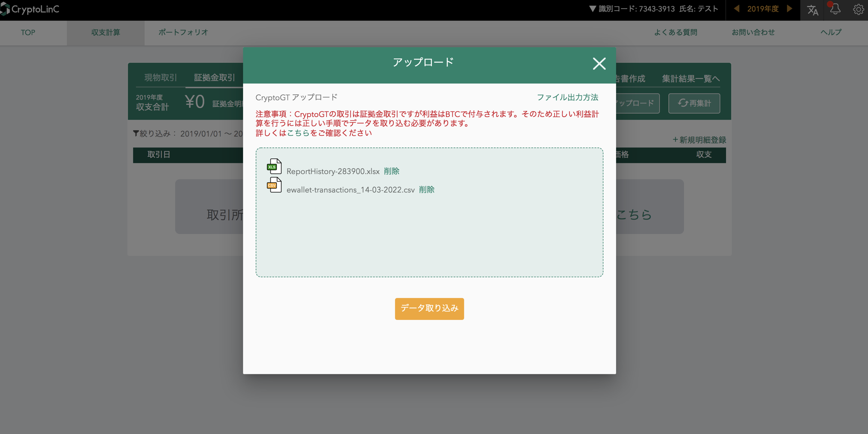The height and width of the screenshot is (434, 868).
Task: Click ＋新規明細登録 link
Action: [x=699, y=140]
